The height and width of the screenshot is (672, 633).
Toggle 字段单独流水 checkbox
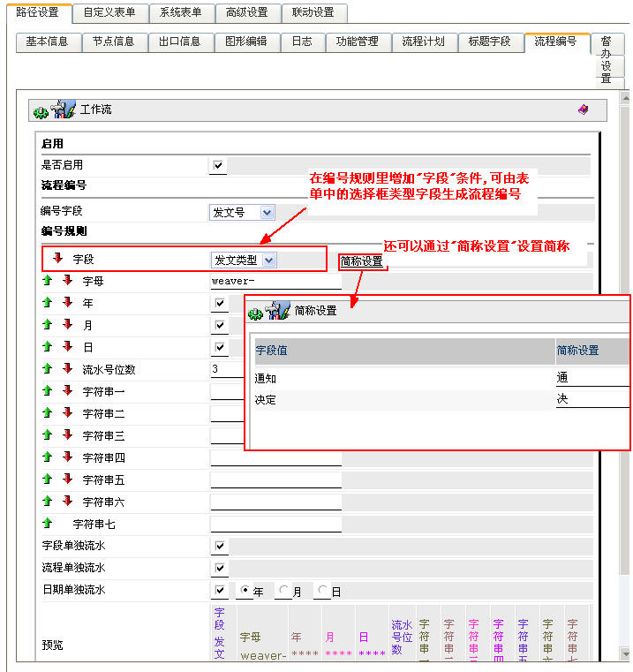(220, 546)
